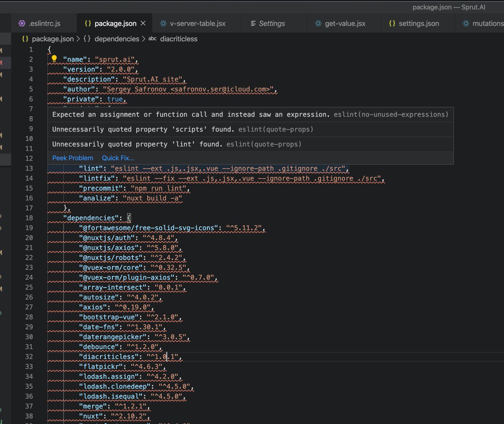Viewport: 504px width, 424px height.
Task: Click the Quick Fix... link
Action: coord(118,158)
